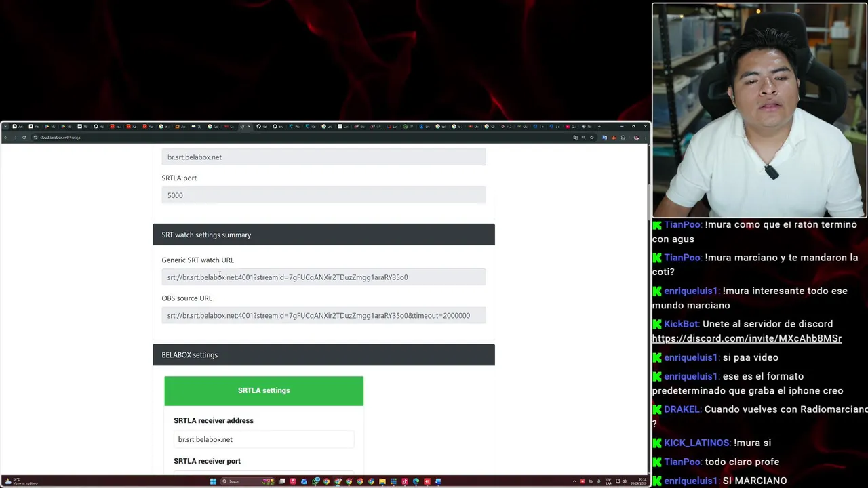Open WhatsApp from the taskbar
The image size is (868, 488).
(315, 481)
